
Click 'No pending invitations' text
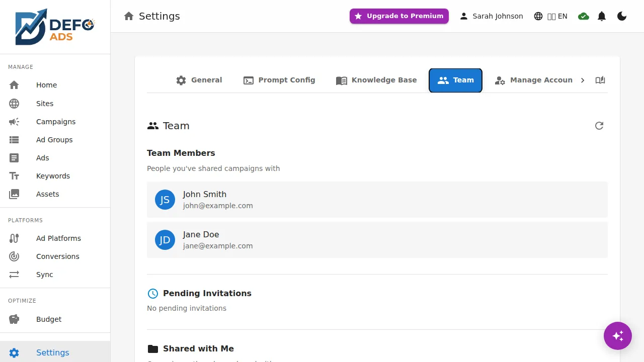pyautogui.click(x=187, y=308)
